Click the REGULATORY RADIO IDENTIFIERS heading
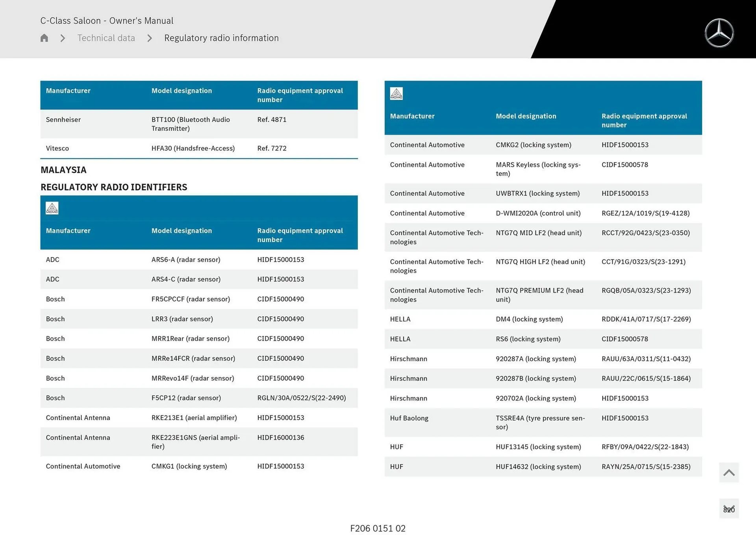This screenshot has width=756, height=535. (114, 187)
